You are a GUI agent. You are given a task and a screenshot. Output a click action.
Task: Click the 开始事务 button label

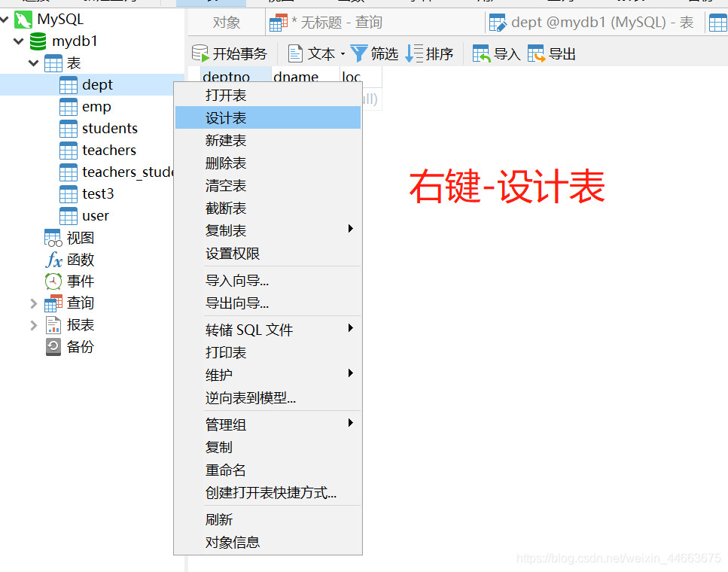tap(240, 54)
